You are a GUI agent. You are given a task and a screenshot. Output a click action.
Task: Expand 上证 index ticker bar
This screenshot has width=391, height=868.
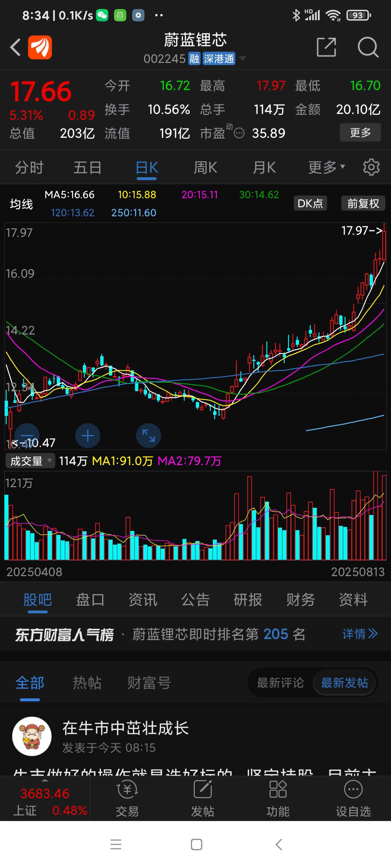coord(45,799)
